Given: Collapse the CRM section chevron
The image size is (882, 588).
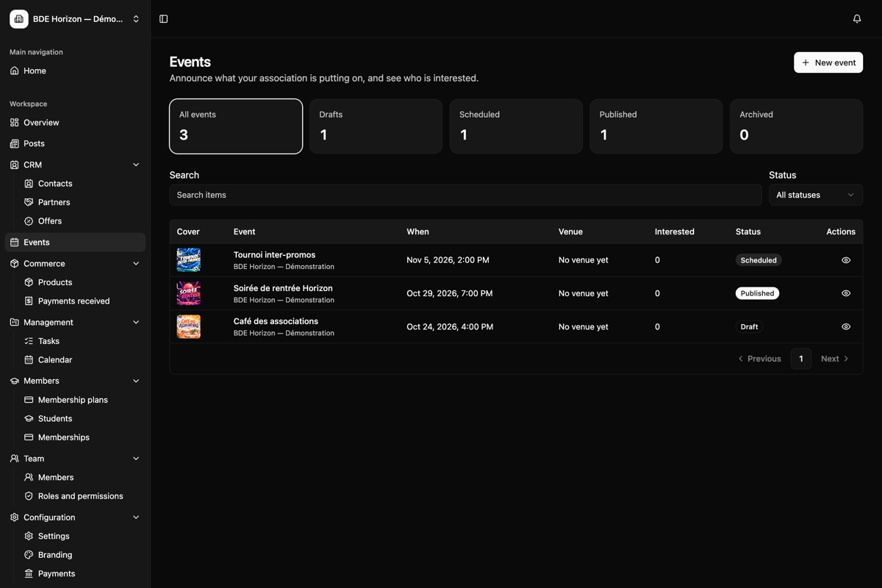Looking at the screenshot, I should tap(136, 165).
